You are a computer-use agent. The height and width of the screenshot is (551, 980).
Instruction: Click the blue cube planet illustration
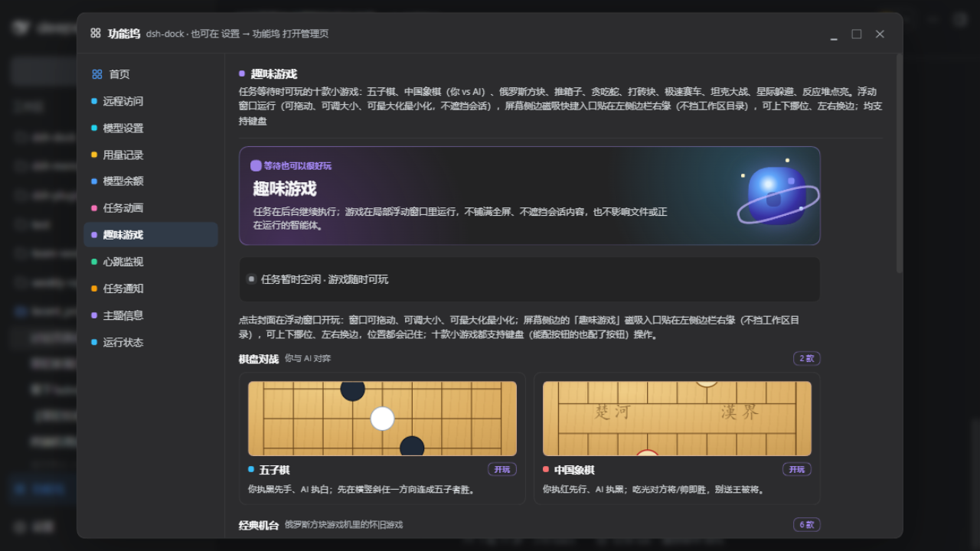click(x=777, y=194)
